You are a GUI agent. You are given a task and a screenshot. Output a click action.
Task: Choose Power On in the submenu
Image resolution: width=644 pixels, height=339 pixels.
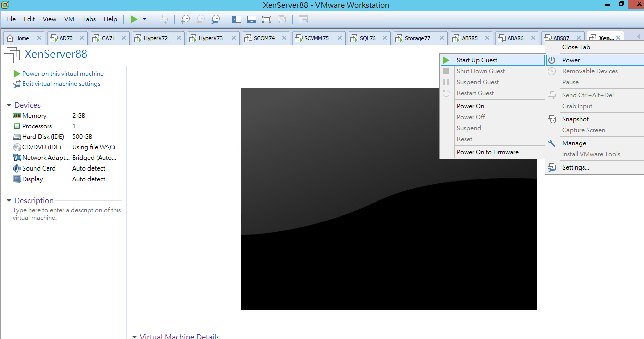click(492, 106)
